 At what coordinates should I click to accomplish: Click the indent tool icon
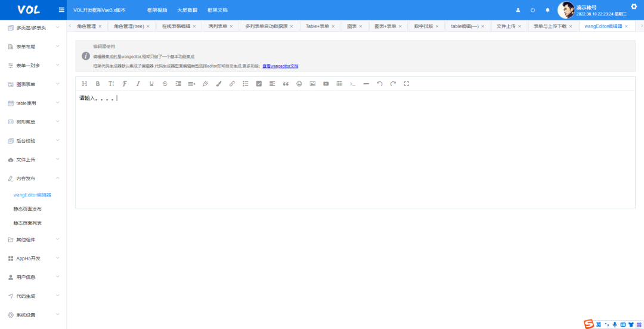click(x=178, y=84)
